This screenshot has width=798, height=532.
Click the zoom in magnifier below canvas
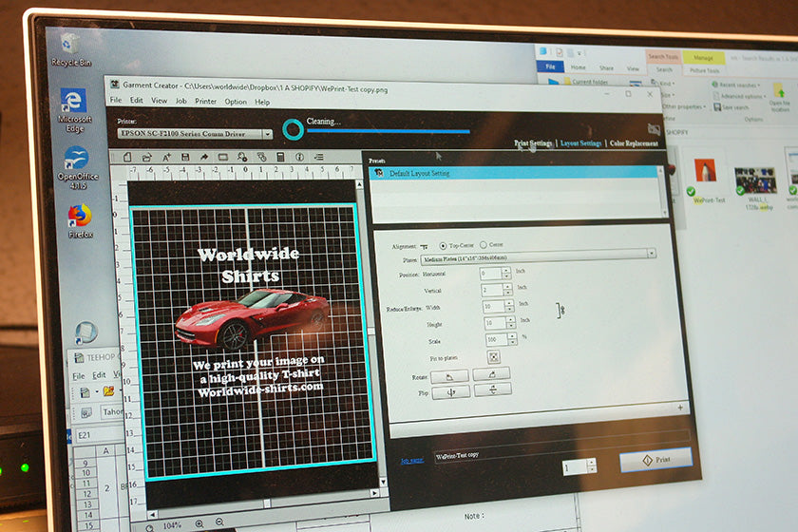tap(199, 522)
